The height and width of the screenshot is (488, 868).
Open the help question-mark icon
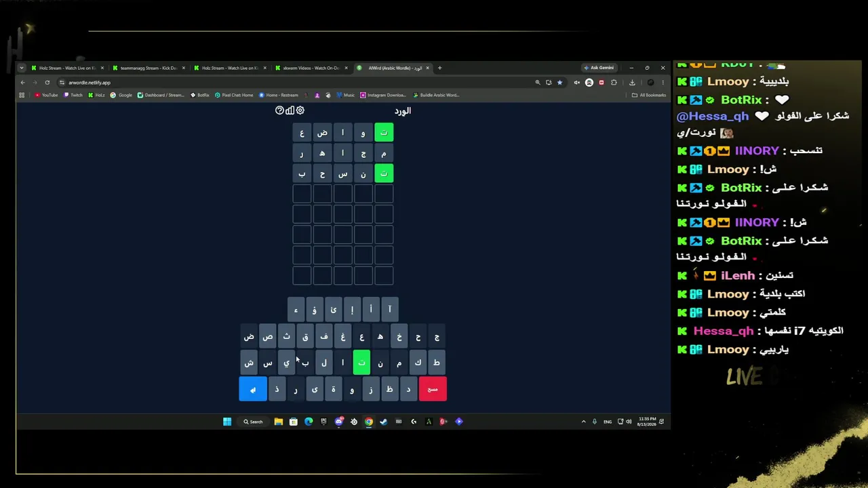point(279,110)
